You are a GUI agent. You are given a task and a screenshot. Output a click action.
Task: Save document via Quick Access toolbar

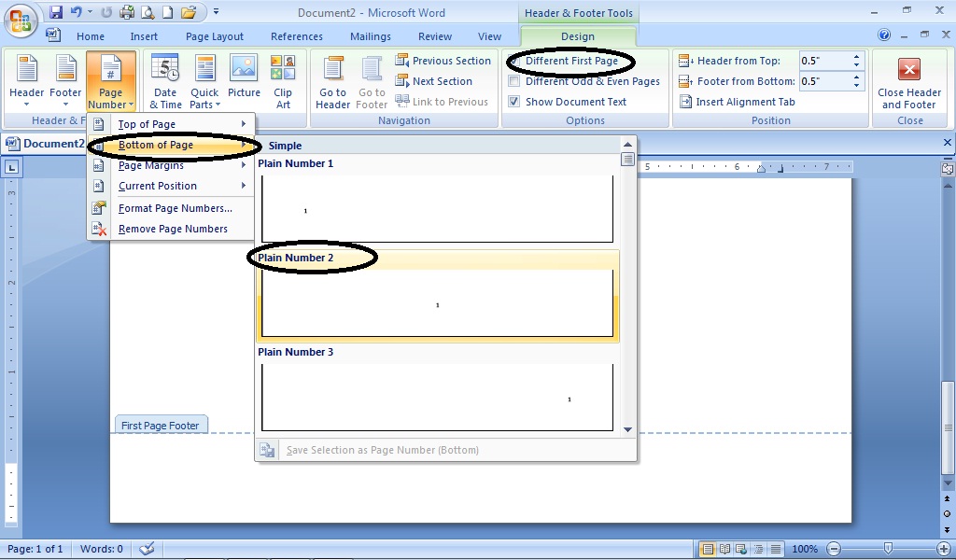click(x=56, y=12)
